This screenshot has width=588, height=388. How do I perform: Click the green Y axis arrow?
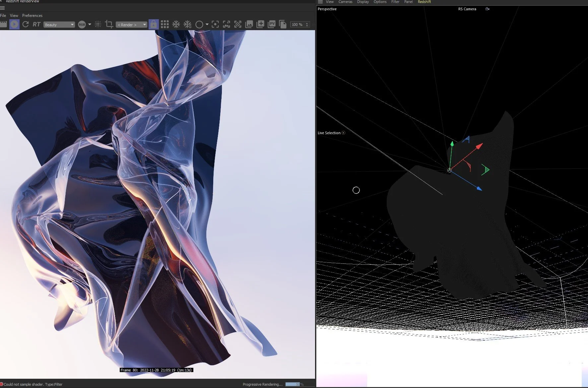pyautogui.click(x=452, y=144)
